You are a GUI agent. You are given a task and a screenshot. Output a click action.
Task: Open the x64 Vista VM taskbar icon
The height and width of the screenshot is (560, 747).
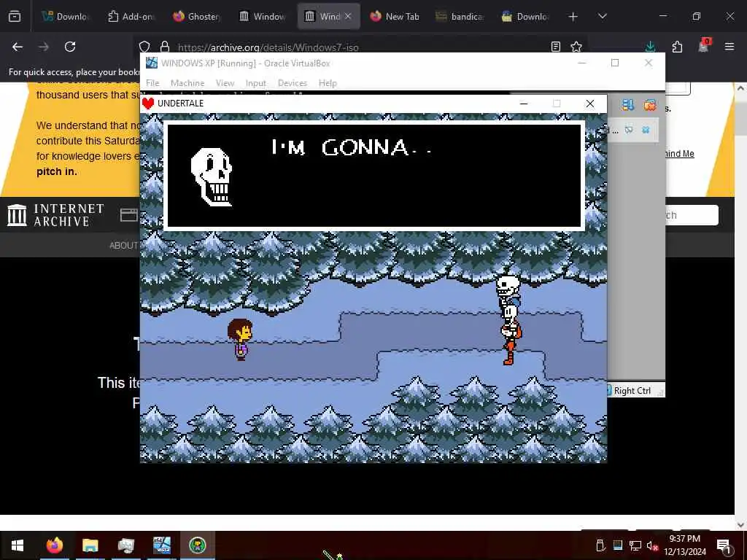pyautogui.click(x=161, y=545)
